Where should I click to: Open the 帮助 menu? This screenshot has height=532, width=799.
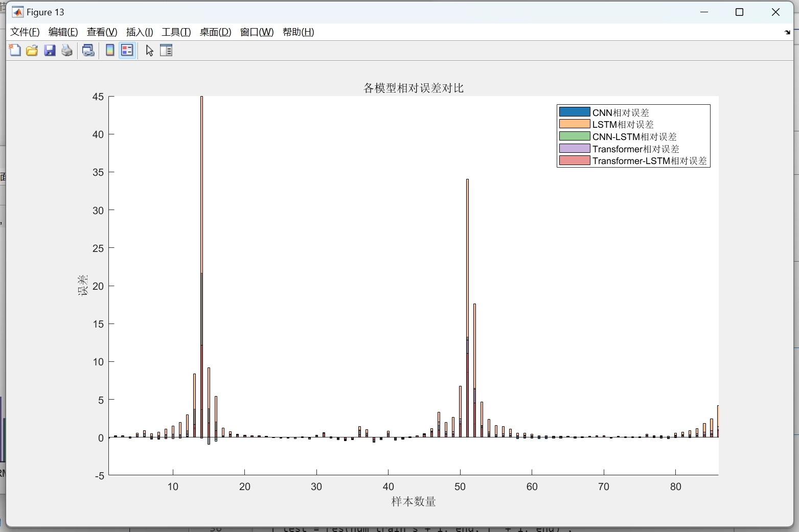point(298,32)
